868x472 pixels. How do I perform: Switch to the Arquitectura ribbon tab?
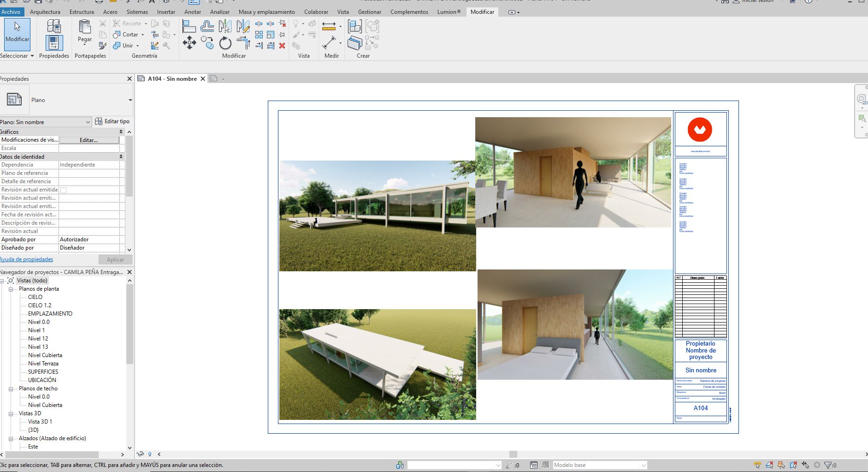pos(45,12)
